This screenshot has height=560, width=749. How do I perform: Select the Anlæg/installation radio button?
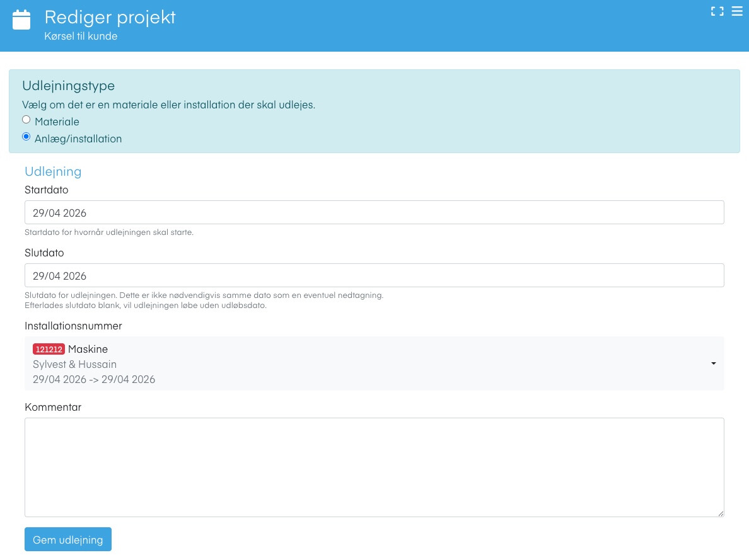coord(26,137)
